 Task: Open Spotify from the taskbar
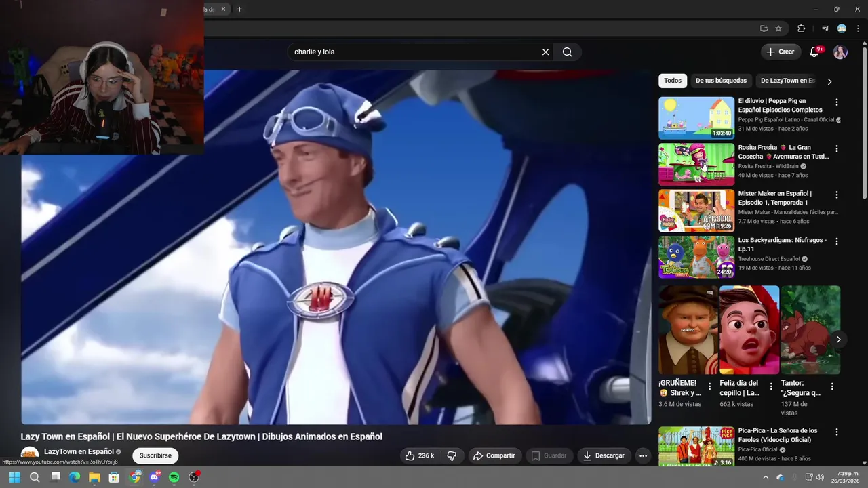(174, 477)
